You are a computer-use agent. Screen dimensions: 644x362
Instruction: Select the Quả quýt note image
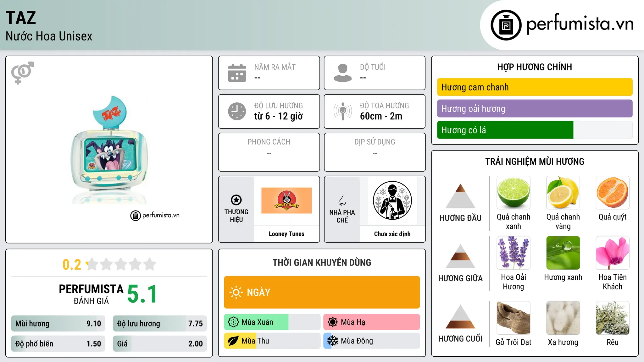[x=613, y=193]
